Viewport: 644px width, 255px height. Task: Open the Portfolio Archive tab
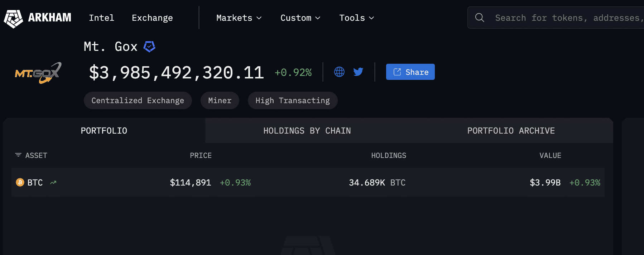click(511, 131)
